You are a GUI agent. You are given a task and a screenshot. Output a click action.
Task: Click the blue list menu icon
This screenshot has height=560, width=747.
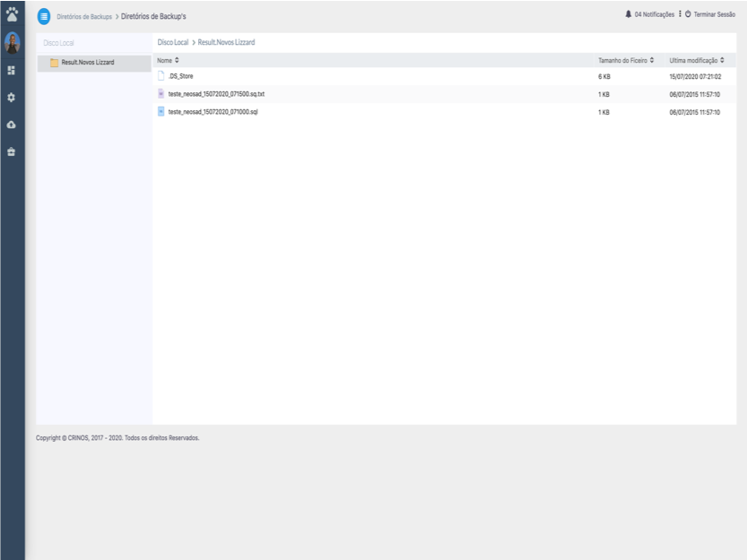coord(44,16)
